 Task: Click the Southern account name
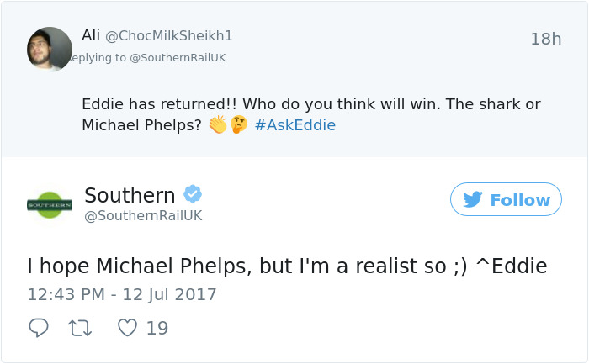[x=130, y=195]
